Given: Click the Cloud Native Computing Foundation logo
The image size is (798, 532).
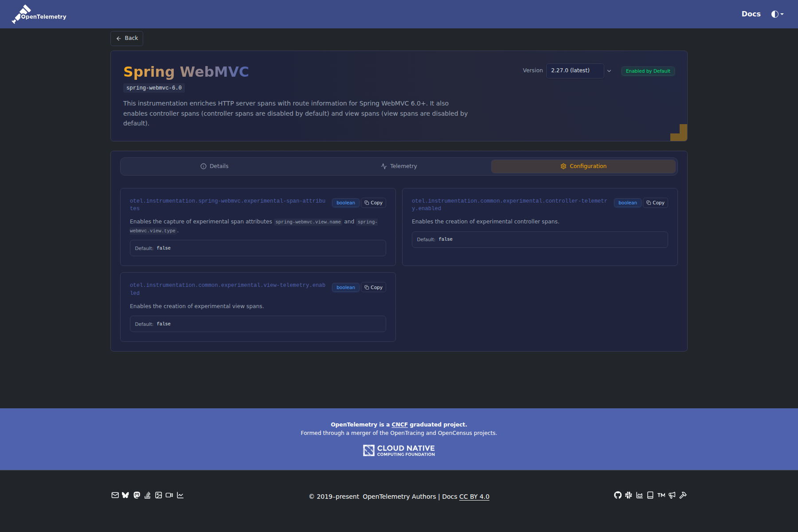Looking at the screenshot, I should 399,450.
